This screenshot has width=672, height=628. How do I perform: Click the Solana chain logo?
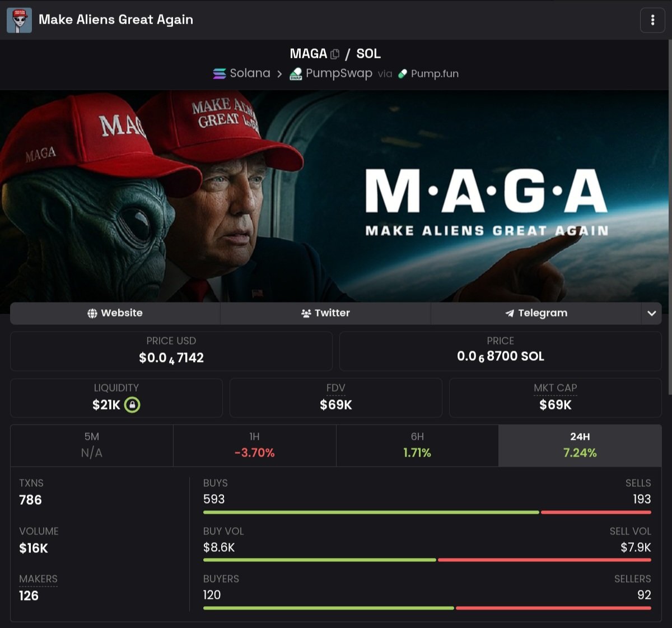point(220,74)
